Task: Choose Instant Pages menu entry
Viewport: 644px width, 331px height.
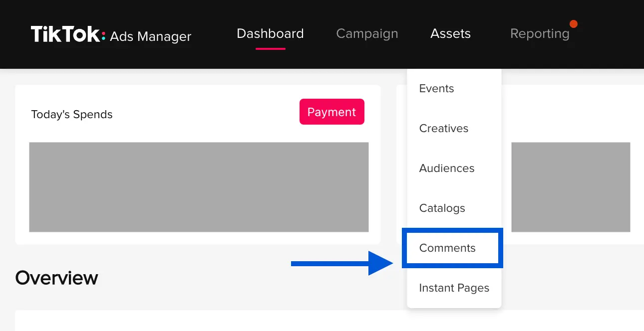Action: point(454,288)
